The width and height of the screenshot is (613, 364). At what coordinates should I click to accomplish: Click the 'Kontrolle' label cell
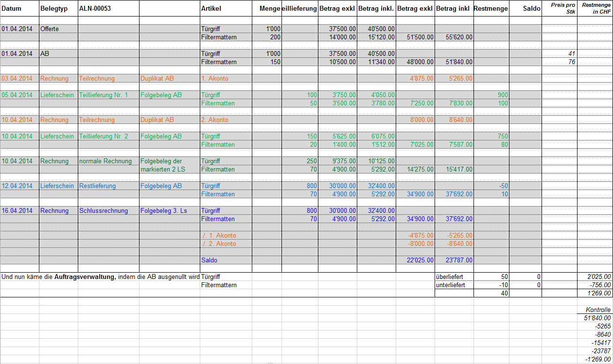coord(595,310)
